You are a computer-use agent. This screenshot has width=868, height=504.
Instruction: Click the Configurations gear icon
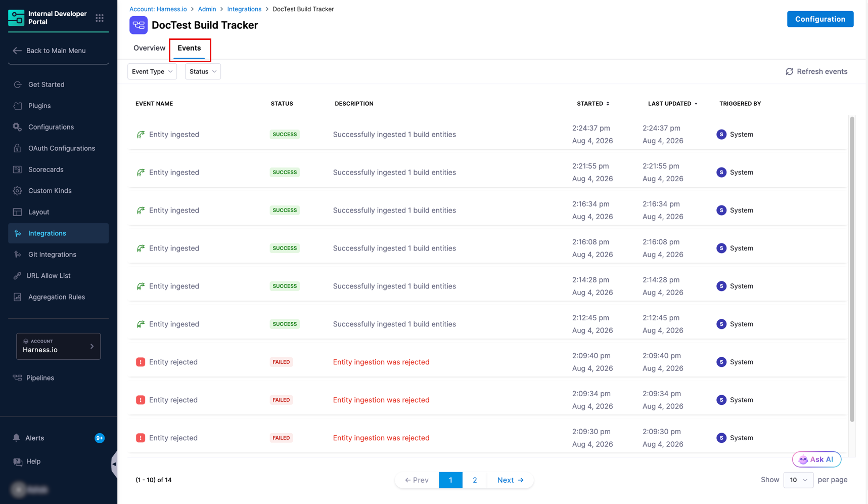pyautogui.click(x=18, y=127)
